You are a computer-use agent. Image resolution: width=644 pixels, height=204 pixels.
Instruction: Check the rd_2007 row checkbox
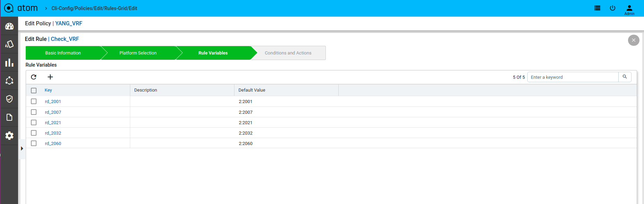pyautogui.click(x=34, y=112)
